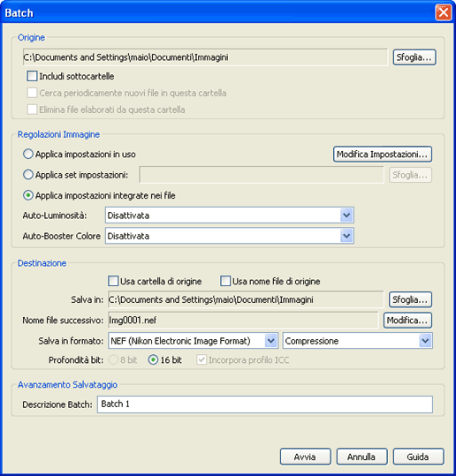Browse for the Origine source folder
This screenshot has width=456, height=476.
point(414,57)
